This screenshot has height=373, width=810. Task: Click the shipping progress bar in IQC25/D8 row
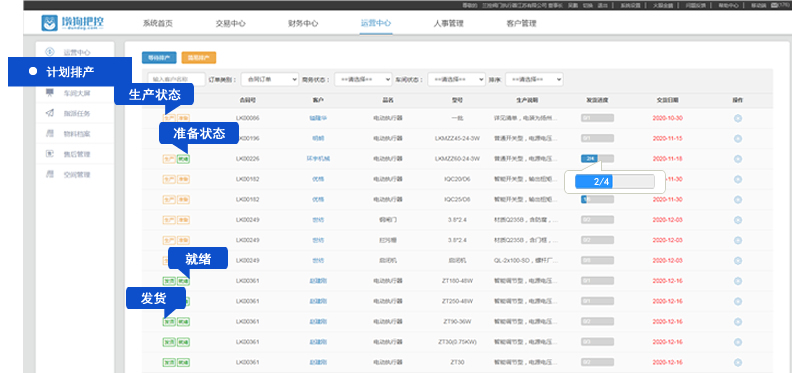[597, 199]
